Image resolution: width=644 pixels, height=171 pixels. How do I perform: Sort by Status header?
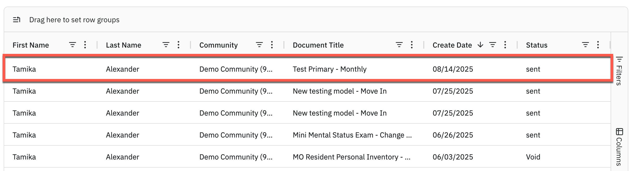pos(536,45)
